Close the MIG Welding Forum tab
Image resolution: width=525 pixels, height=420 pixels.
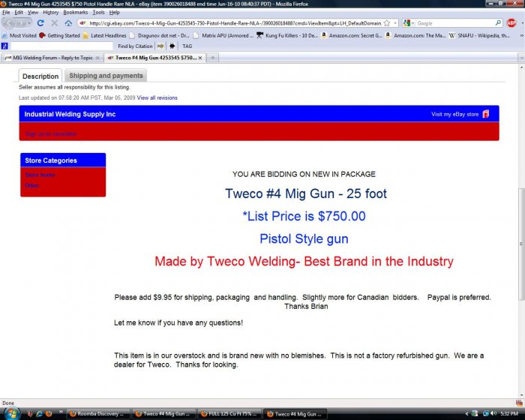97,58
